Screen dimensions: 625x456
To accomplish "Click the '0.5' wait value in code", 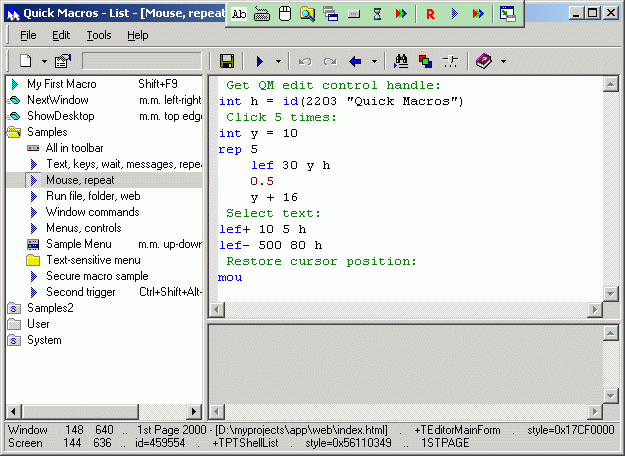I will (262, 181).
